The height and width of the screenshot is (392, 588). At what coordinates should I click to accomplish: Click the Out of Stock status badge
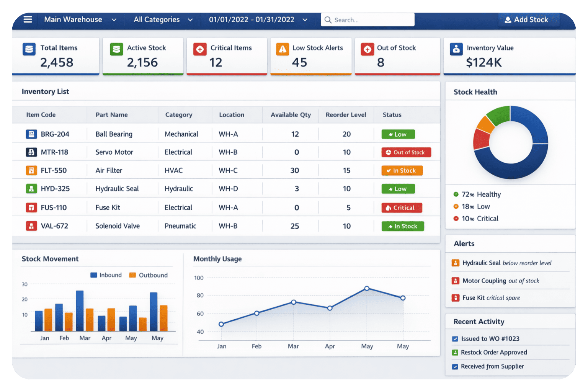pyautogui.click(x=406, y=152)
